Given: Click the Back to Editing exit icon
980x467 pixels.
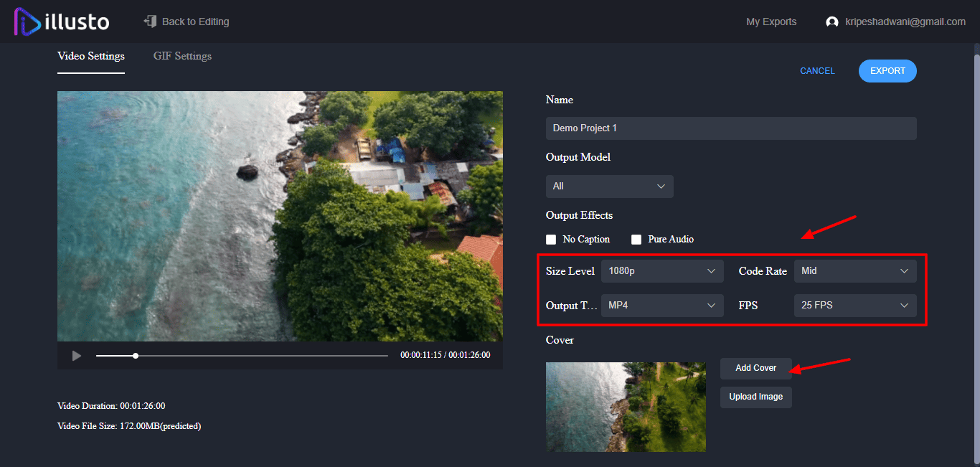Looking at the screenshot, I should tap(150, 22).
